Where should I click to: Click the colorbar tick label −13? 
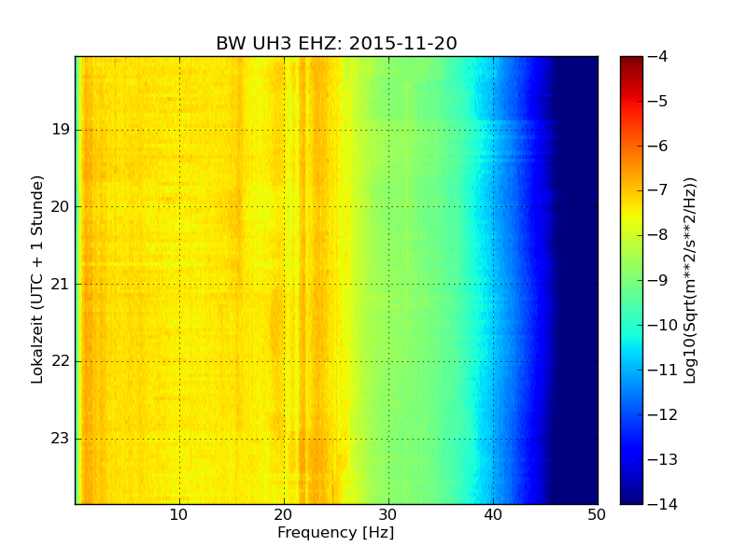tap(663, 459)
